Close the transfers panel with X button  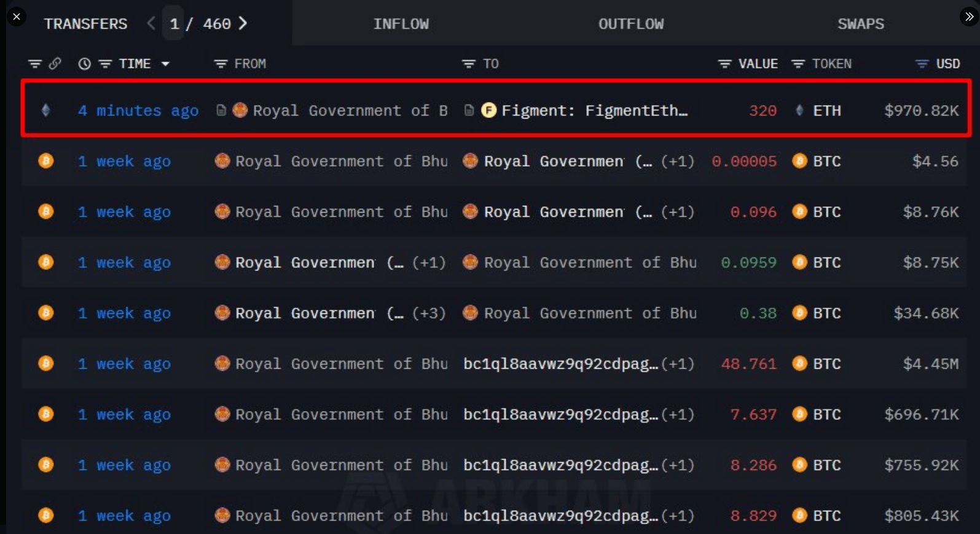pos(17,17)
